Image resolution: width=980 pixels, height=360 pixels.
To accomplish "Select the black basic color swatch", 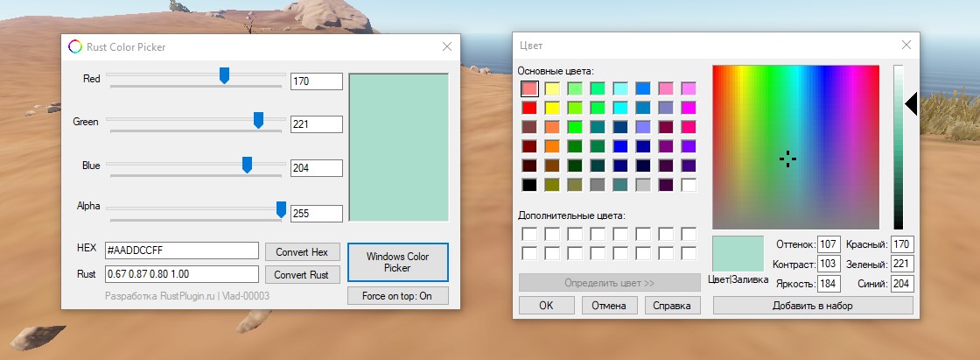I will (529, 185).
